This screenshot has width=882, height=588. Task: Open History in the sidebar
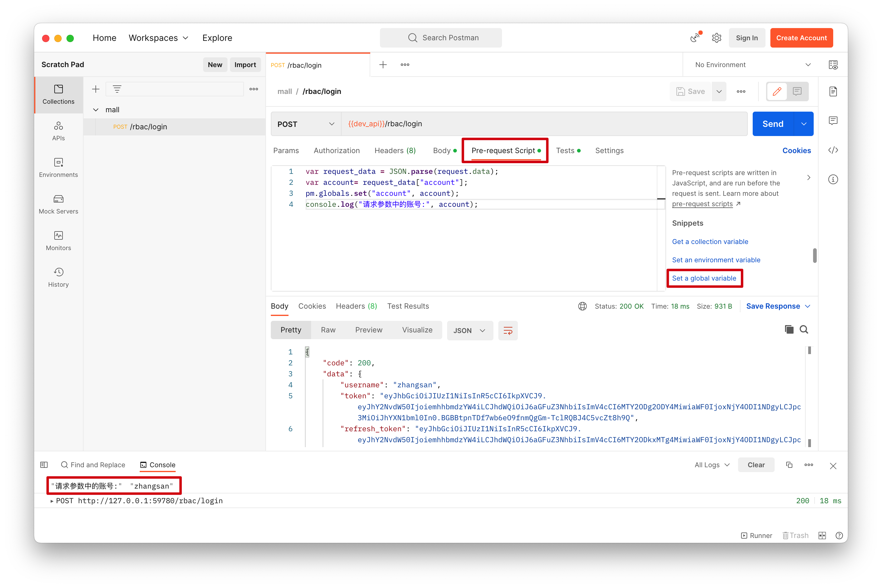point(59,278)
